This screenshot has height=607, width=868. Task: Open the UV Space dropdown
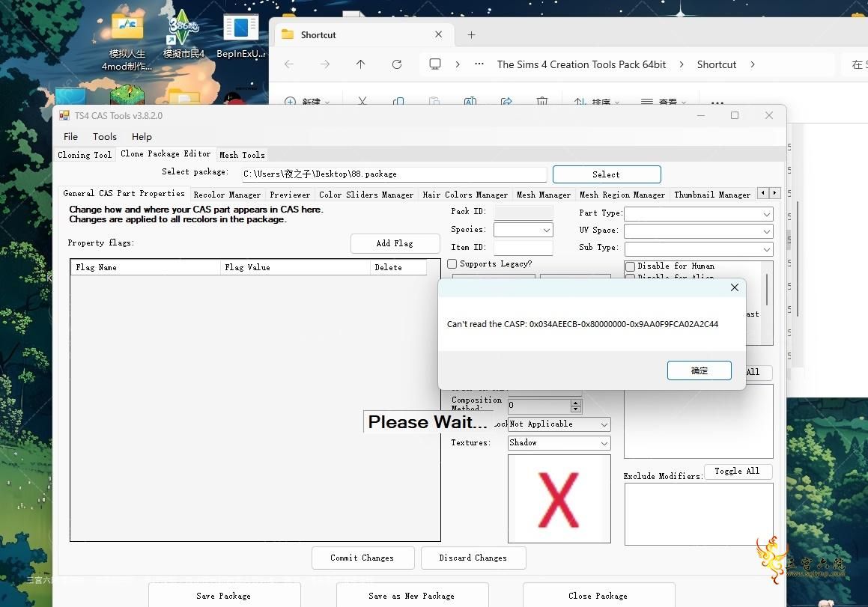[767, 231]
